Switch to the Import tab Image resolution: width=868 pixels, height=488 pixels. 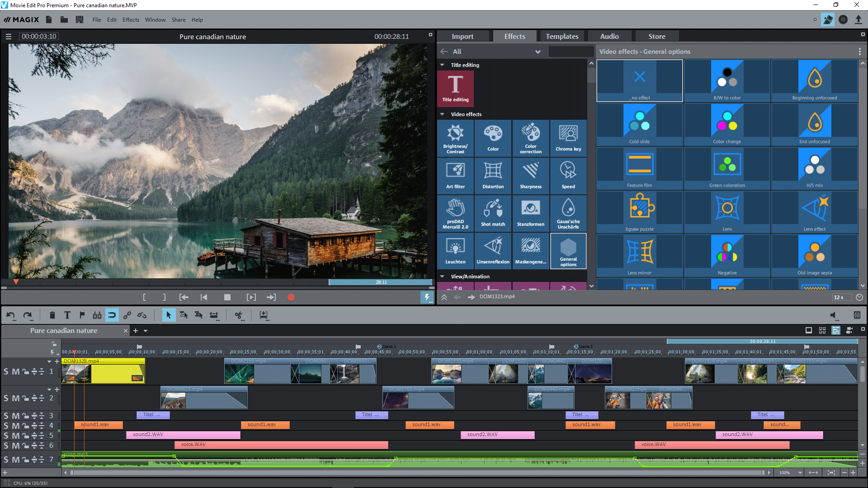click(x=462, y=36)
